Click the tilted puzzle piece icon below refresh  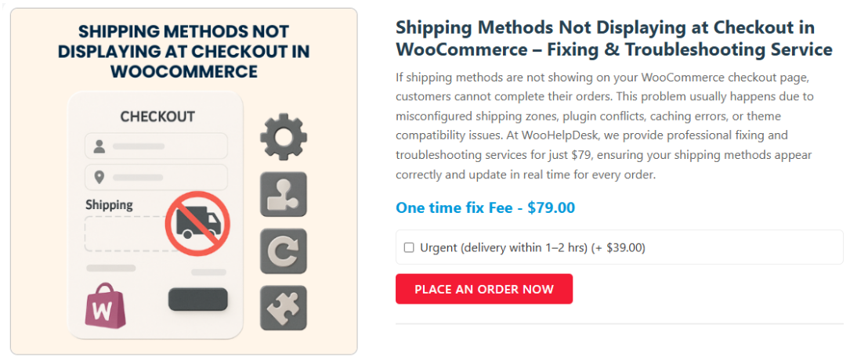283,308
